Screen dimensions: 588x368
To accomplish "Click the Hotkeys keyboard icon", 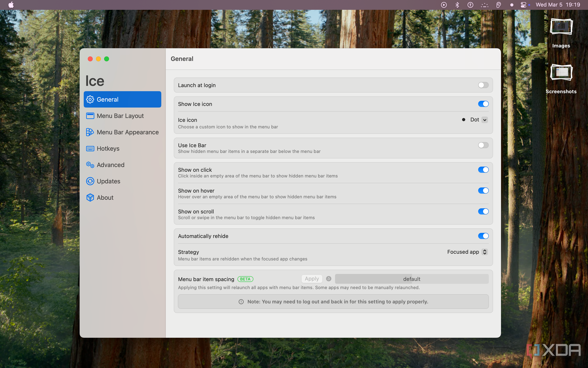I will (x=90, y=148).
